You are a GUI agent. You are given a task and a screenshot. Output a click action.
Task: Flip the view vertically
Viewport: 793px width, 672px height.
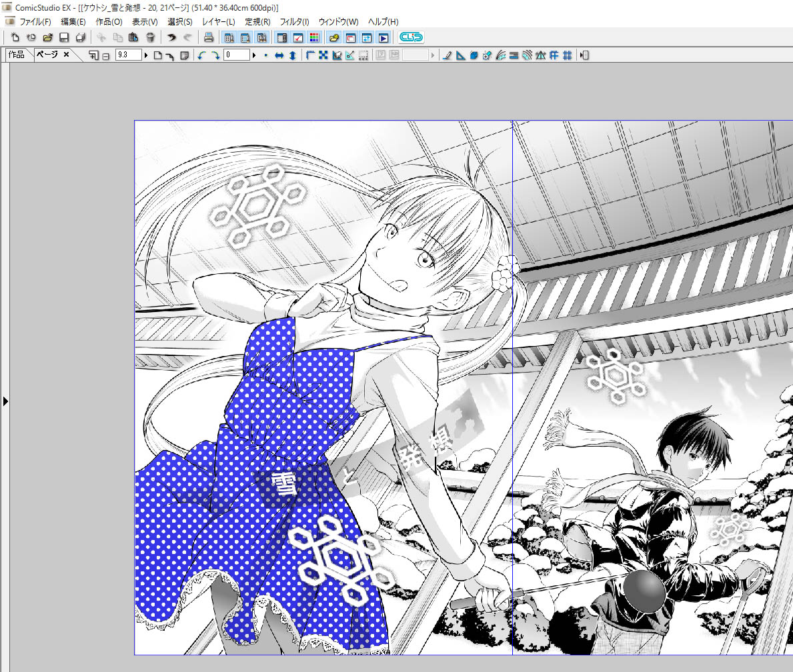292,55
